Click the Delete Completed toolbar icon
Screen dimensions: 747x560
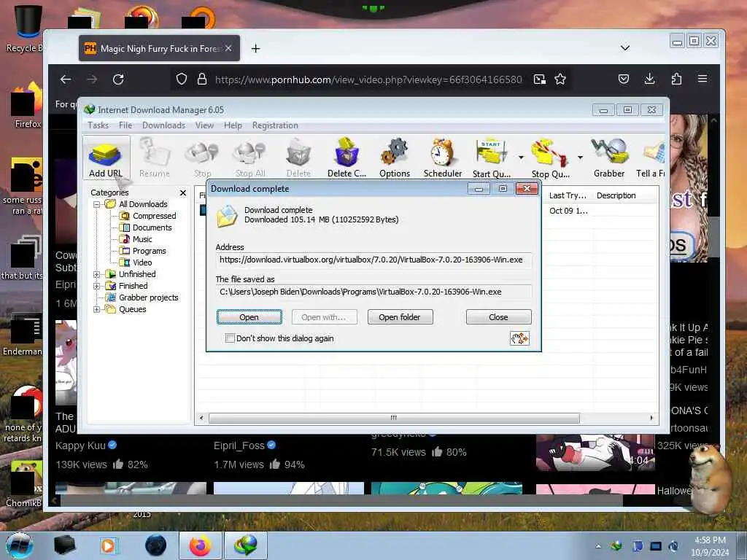pyautogui.click(x=347, y=157)
